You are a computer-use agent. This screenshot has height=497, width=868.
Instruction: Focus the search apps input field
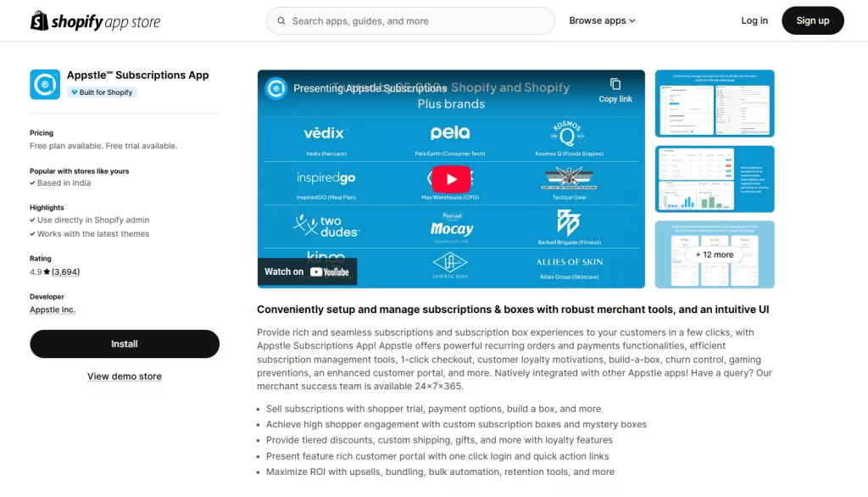pyautogui.click(x=410, y=21)
